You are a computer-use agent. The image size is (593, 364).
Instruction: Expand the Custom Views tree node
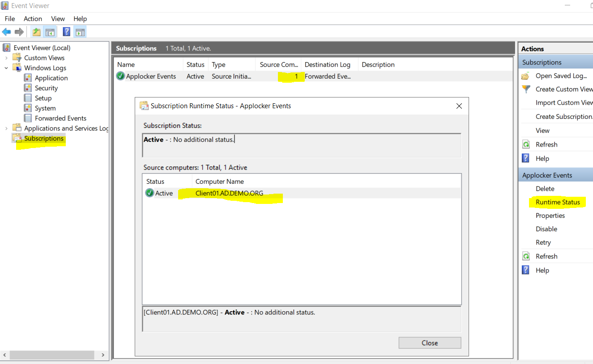(x=6, y=58)
